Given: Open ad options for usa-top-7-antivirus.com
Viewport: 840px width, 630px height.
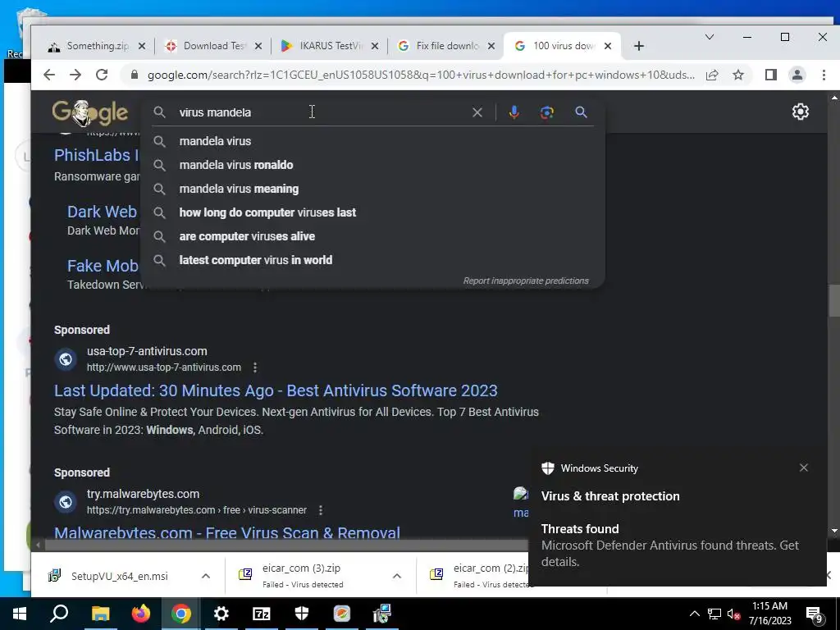Looking at the screenshot, I should [x=255, y=367].
